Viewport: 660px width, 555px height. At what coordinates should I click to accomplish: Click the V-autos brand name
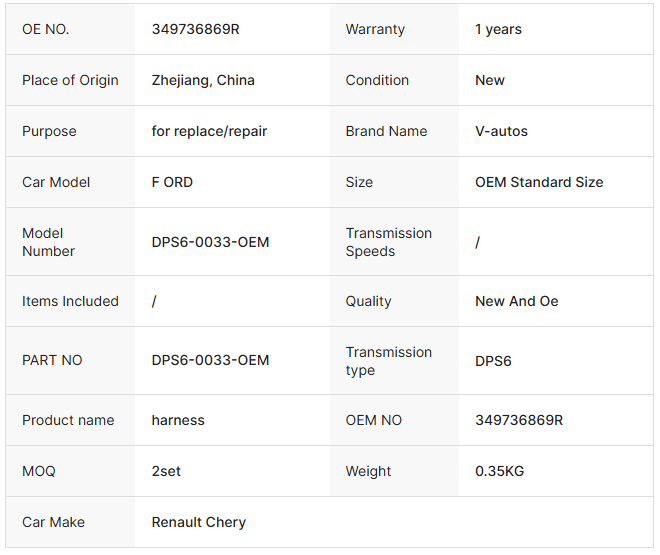(x=501, y=131)
